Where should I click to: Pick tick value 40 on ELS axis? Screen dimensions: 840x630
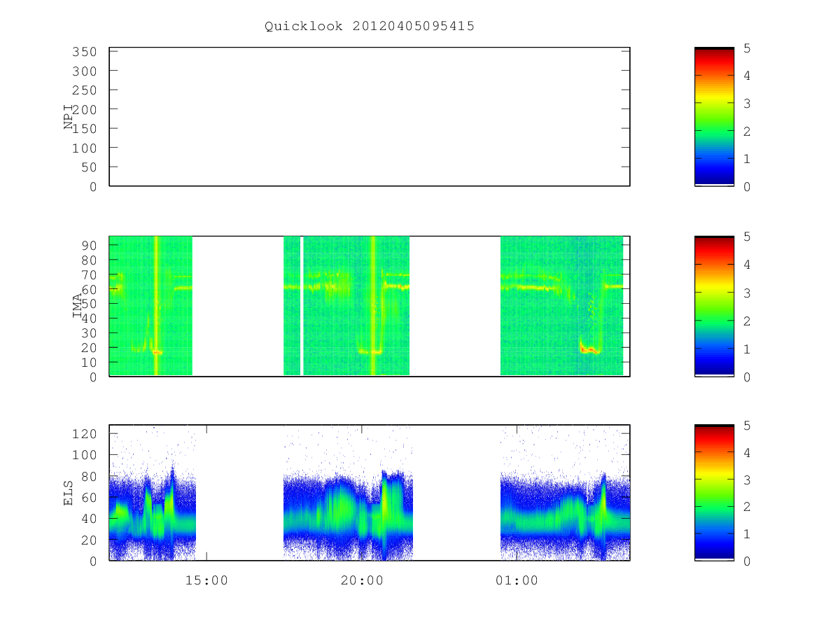90,519
